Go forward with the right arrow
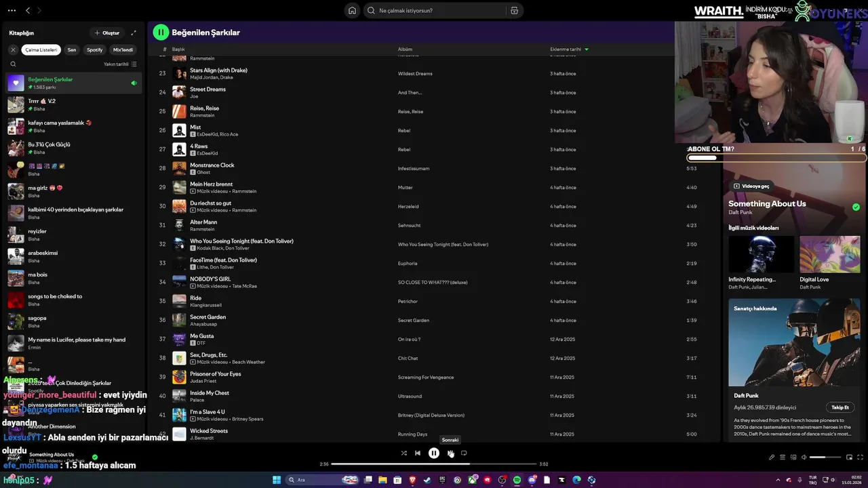Image resolution: width=868 pixels, height=488 pixels. [39, 10]
